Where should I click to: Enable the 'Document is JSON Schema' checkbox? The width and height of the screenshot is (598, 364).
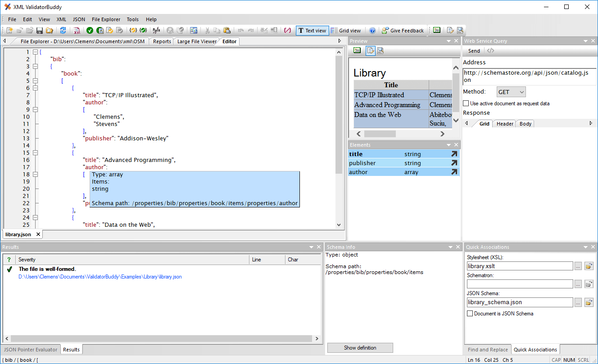point(470,313)
